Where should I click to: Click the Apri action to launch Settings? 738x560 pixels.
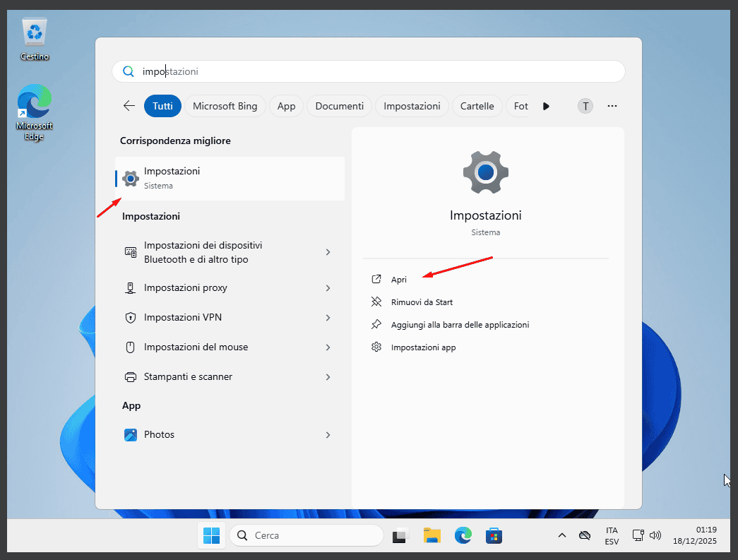pos(398,279)
